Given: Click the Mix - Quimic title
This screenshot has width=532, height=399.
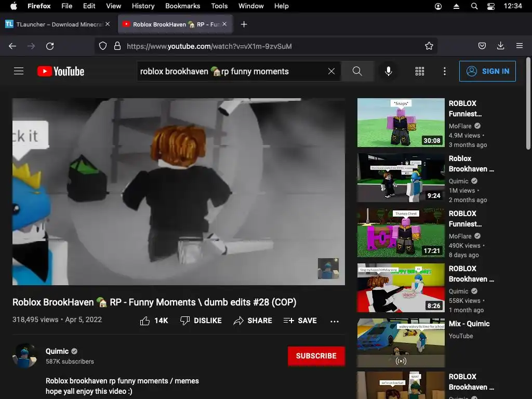Looking at the screenshot, I should 469,324.
